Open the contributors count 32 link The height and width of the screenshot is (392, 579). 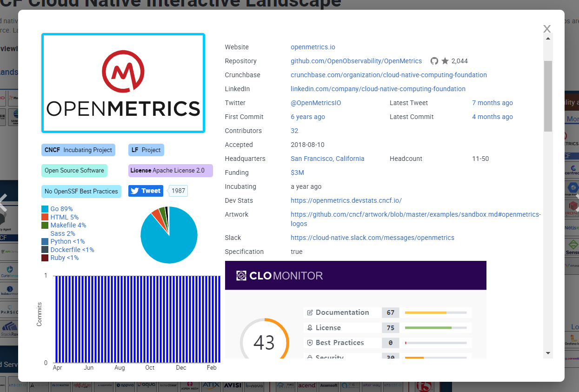click(x=294, y=131)
